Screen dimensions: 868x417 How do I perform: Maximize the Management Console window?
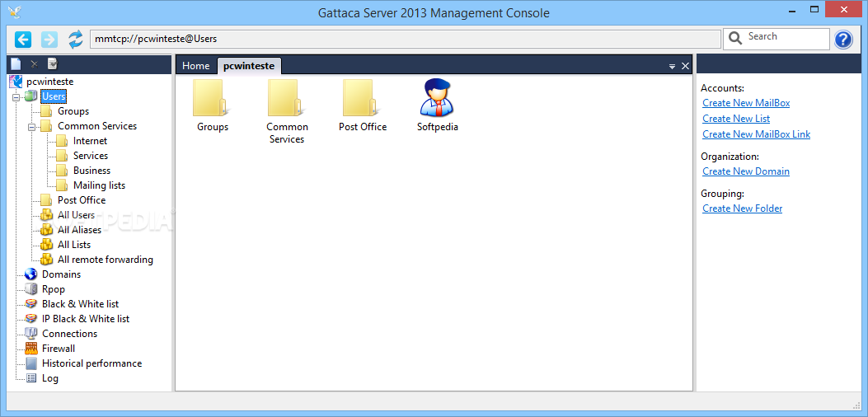tap(814, 9)
